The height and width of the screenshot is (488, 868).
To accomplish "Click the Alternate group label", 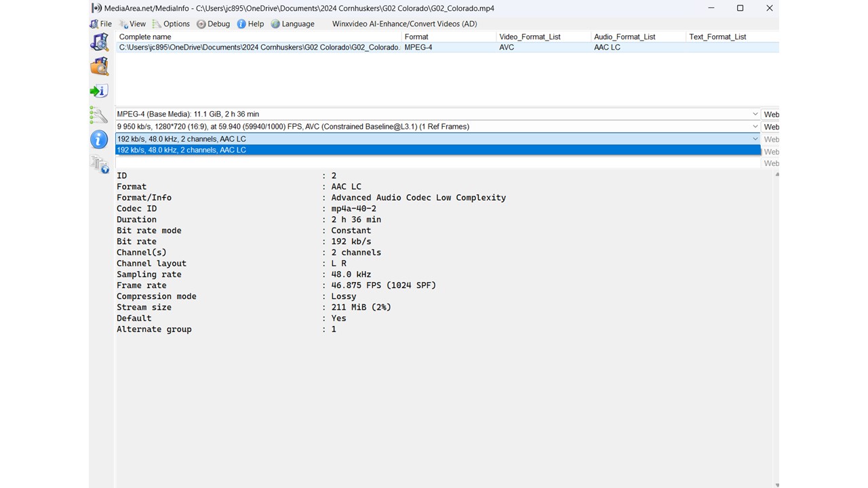I will pyautogui.click(x=154, y=329).
